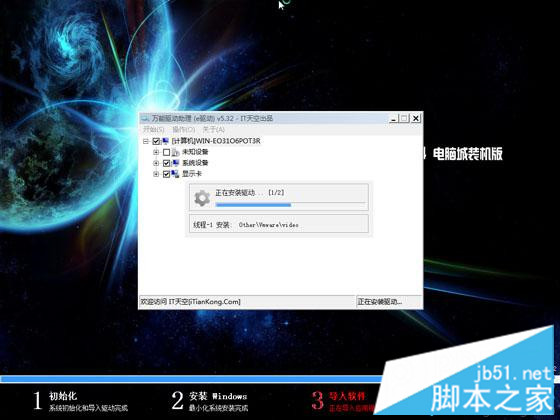This screenshot has width=560, height=420.
Task: Click the setup progress bar above the step list
Action: coord(192,379)
